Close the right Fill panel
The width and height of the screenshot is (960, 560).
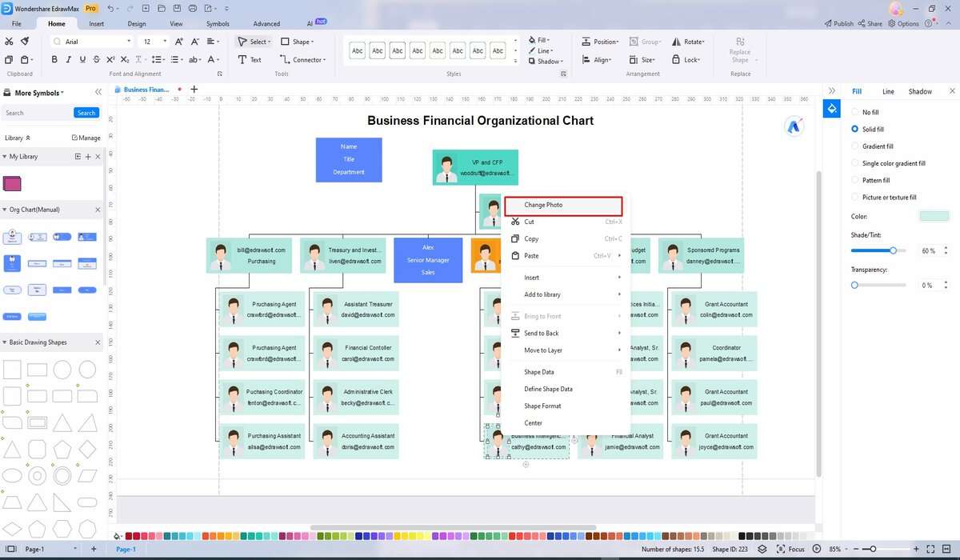[952, 91]
